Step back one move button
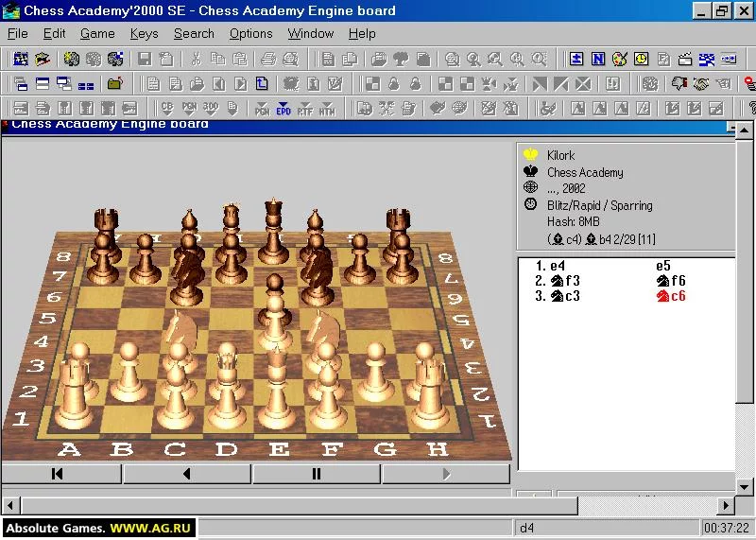The height and width of the screenshot is (540, 756). [187, 474]
